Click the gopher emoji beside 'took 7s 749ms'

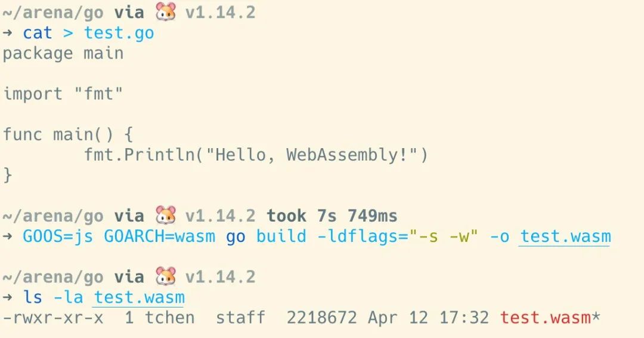(166, 215)
